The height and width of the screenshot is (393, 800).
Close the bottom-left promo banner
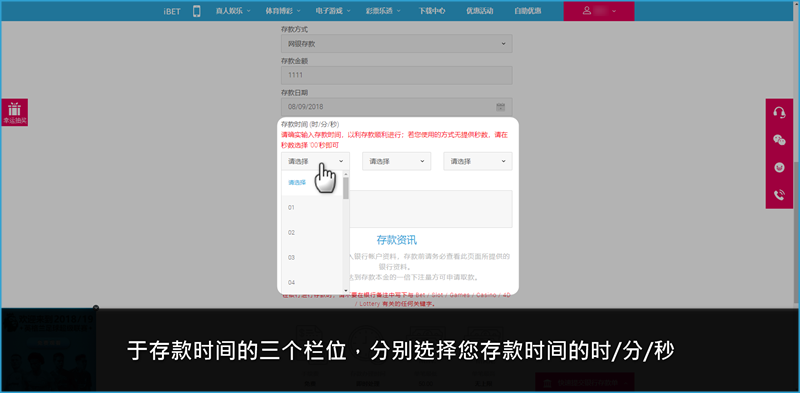point(96,308)
